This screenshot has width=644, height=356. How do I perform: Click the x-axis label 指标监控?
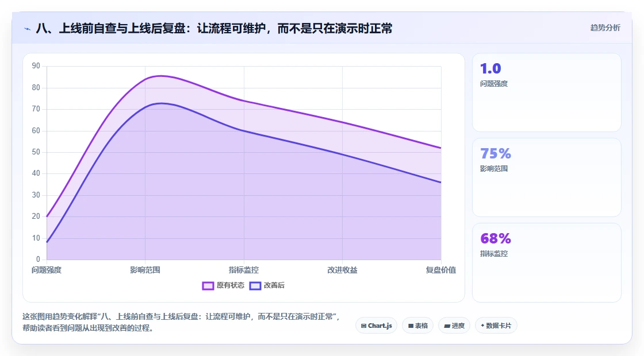pos(244,270)
